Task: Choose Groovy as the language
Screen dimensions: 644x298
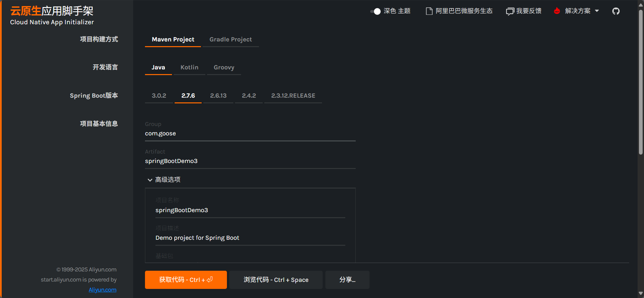Action: 224,67
